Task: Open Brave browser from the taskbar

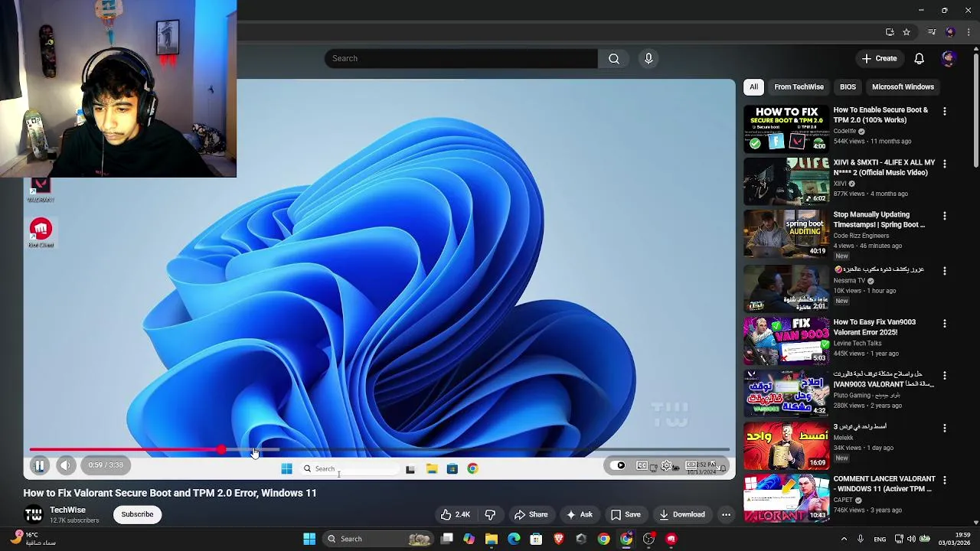Action: (559, 539)
